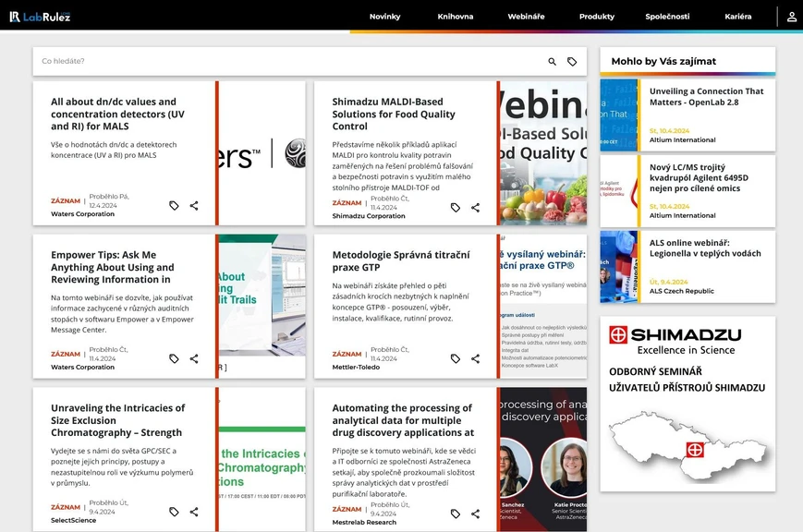The image size is (803, 532).
Task: Tag the Empower Tips webinar
Action: click(x=174, y=358)
